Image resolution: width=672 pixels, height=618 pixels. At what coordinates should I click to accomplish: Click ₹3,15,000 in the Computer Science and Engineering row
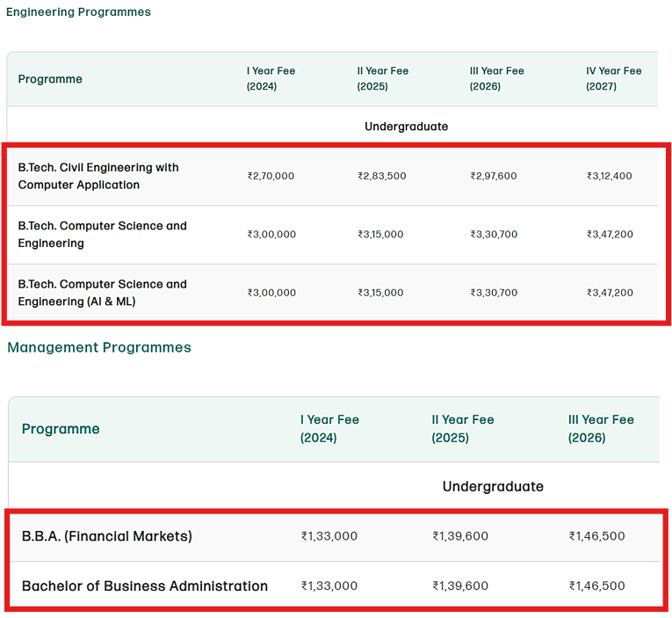pyautogui.click(x=380, y=234)
